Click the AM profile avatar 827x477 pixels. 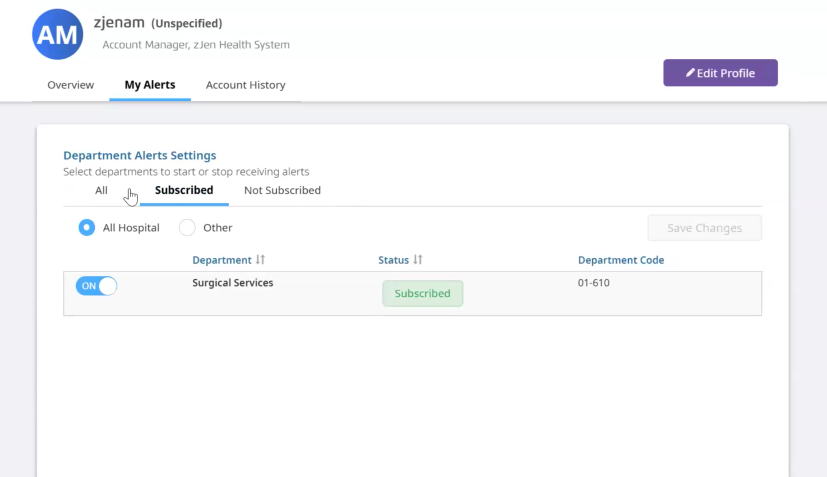pos(57,34)
